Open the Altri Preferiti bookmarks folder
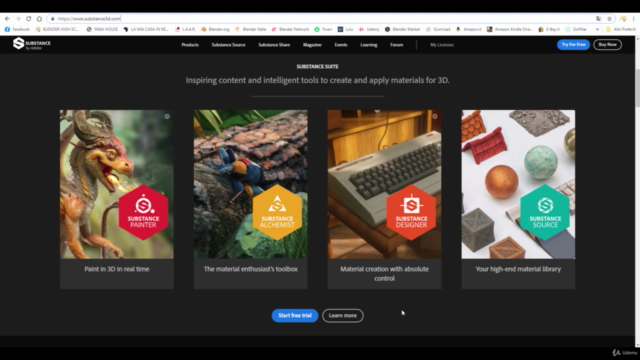The image size is (640, 360). coord(621,29)
